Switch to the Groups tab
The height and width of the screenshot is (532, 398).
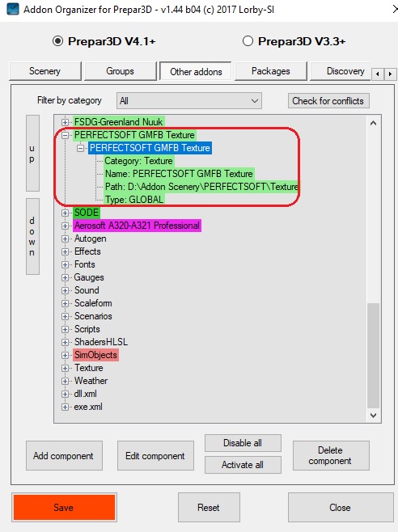[x=121, y=71]
